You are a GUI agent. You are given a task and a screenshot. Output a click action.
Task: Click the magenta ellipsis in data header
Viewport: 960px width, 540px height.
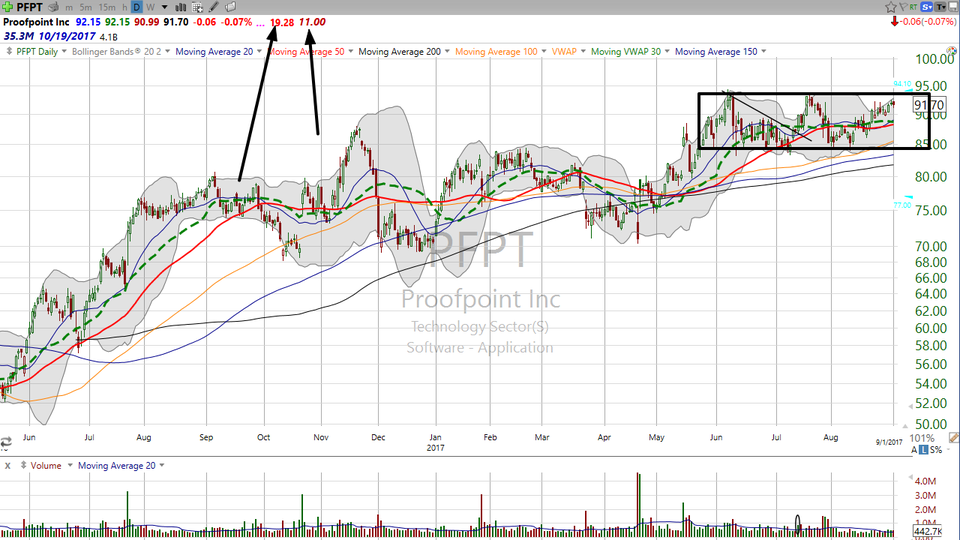click(x=260, y=23)
